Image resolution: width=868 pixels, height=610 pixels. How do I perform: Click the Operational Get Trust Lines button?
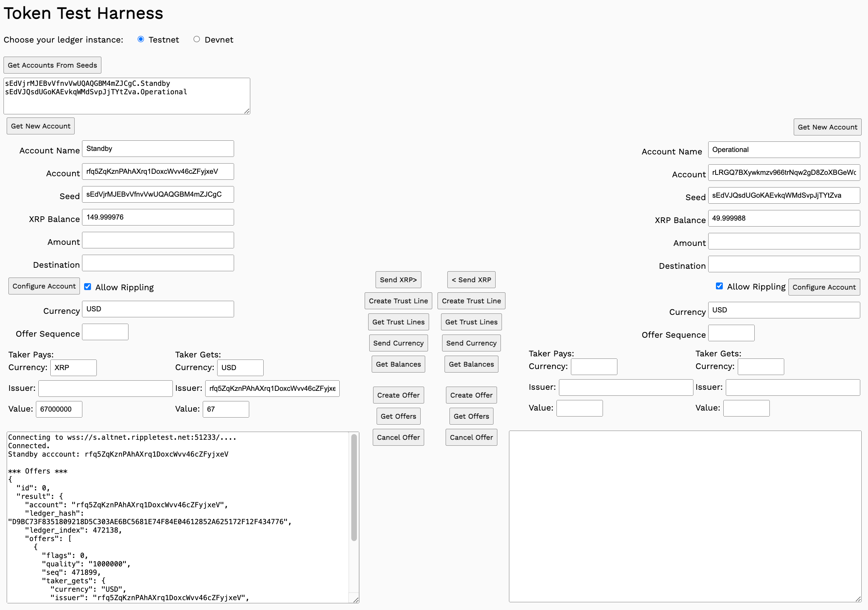(x=471, y=322)
